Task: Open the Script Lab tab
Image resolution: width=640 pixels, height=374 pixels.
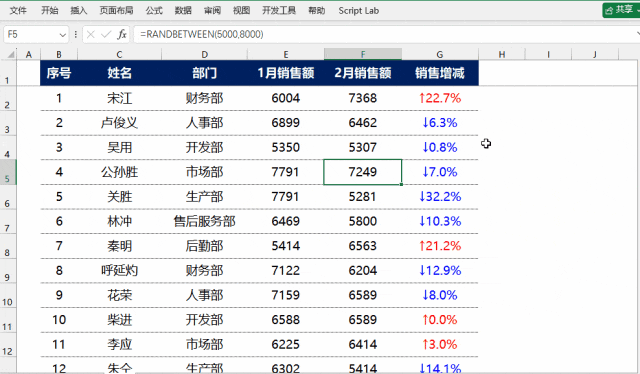Action: point(358,11)
